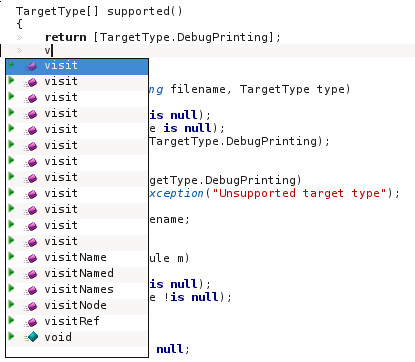Place cursor after typed letter v
This screenshot has height=362, width=415.
pyautogui.click(x=51, y=51)
